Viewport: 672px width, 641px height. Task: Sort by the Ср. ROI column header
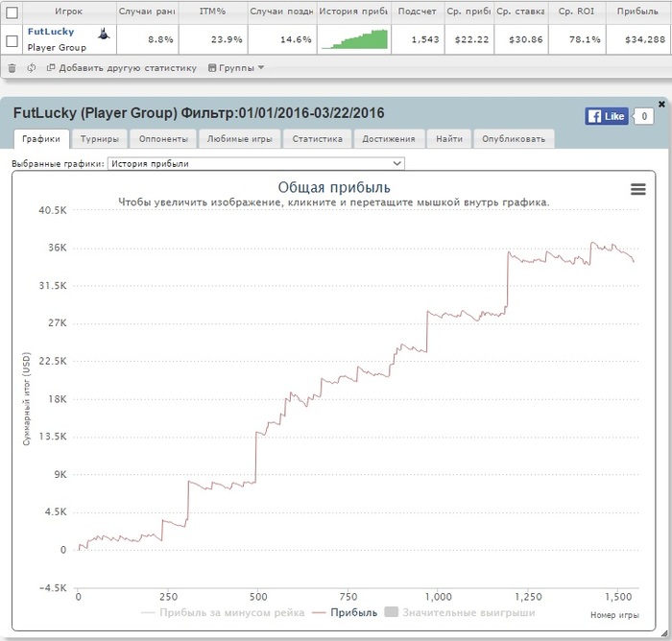pyautogui.click(x=576, y=12)
